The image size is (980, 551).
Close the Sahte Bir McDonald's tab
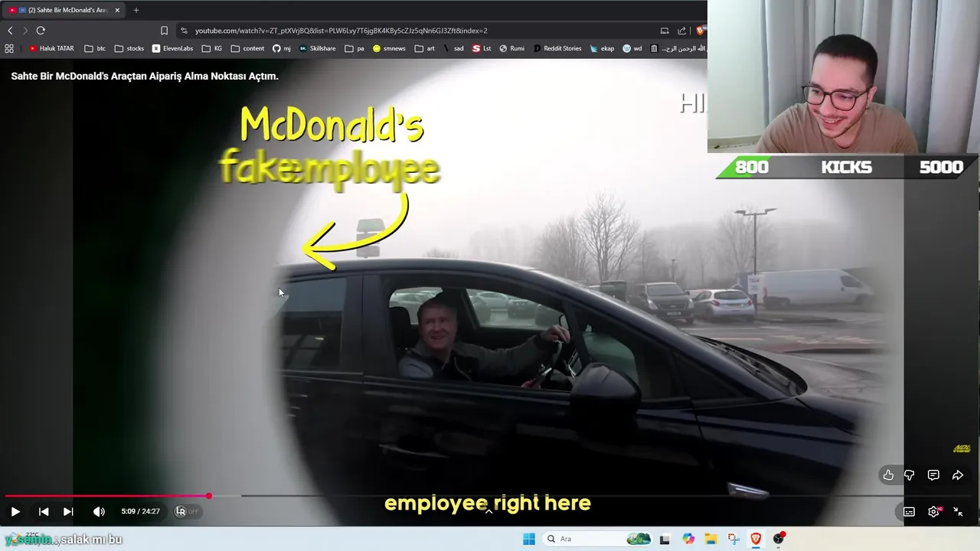click(x=117, y=10)
